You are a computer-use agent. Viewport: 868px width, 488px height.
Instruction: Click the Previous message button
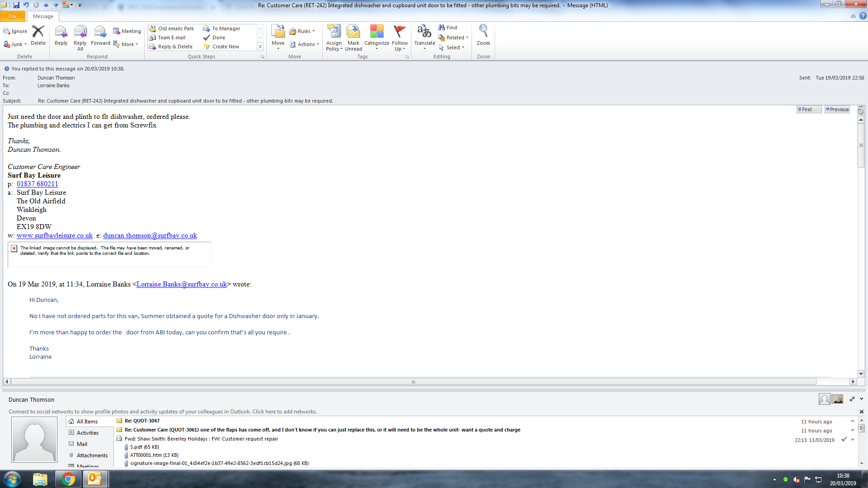[x=837, y=109]
